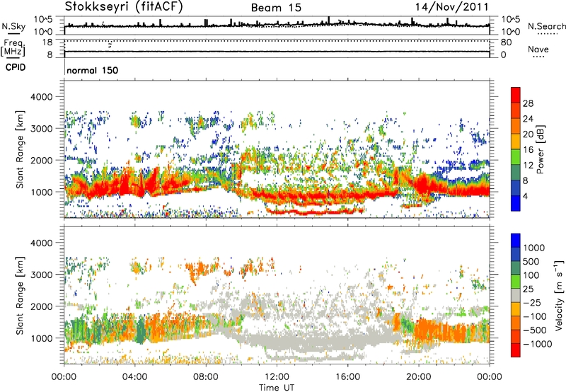
Task: Click the 'N.Search' legend label
Action: tap(546, 26)
